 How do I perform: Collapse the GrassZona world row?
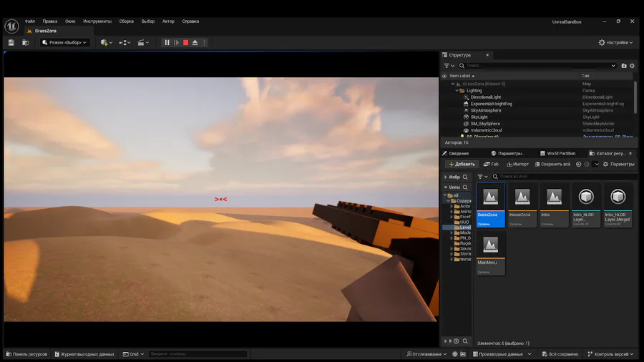pyautogui.click(x=453, y=84)
